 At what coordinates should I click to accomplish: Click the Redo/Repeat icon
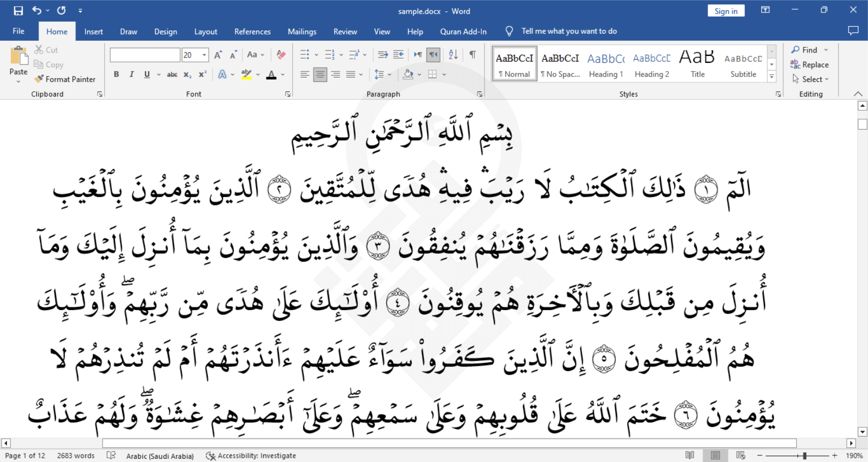click(x=61, y=10)
